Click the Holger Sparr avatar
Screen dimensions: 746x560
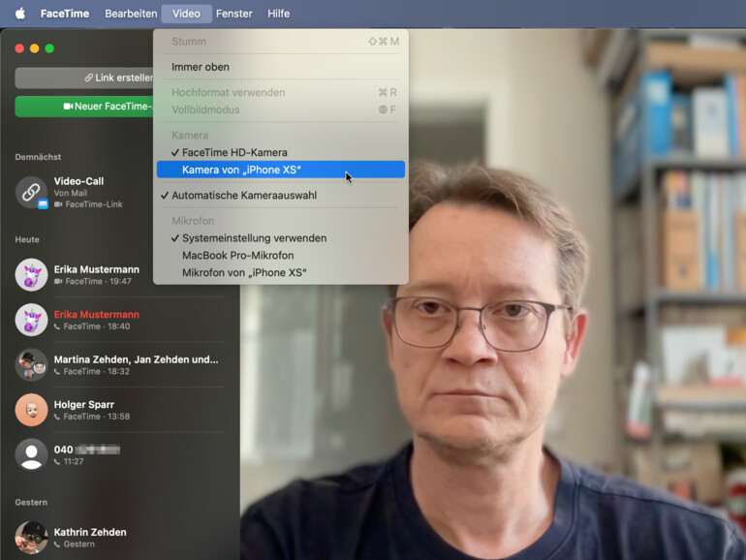point(31,410)
